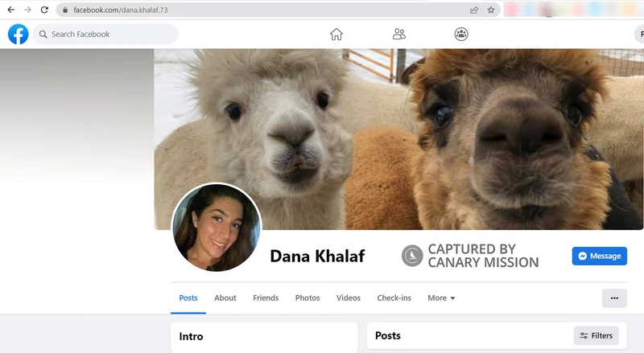Click the Messenger icon on Message button
Viewport: 644px width, 353px height.
coord(582,257)
